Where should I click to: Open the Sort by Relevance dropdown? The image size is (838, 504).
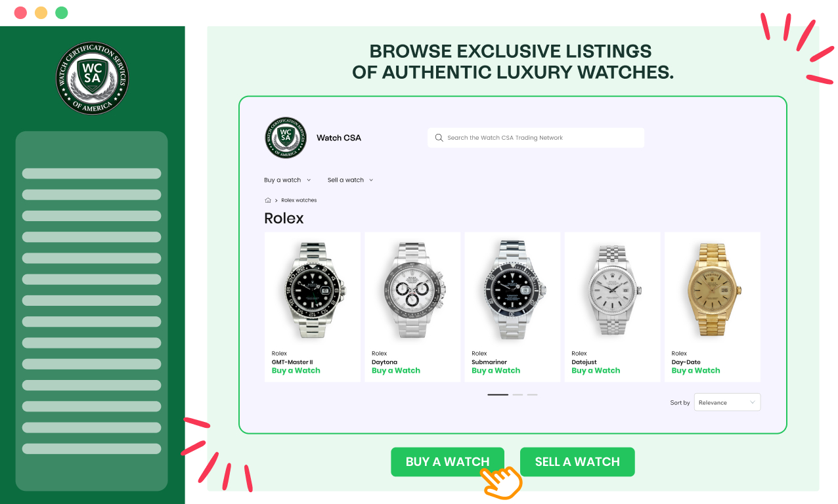tap(727, 402)
